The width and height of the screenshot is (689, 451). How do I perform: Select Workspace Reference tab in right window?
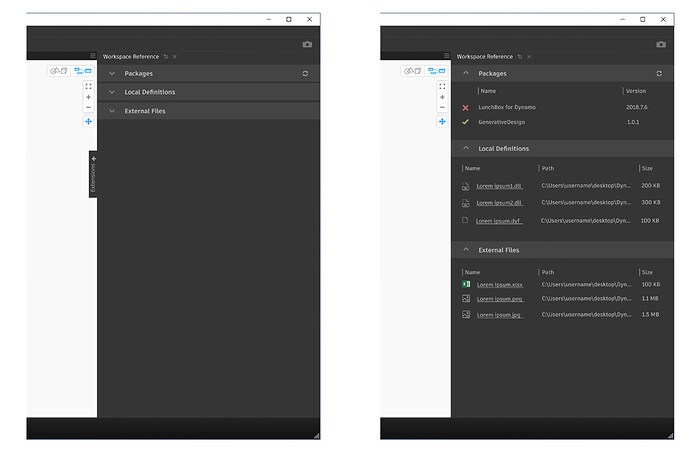point(484,57)
